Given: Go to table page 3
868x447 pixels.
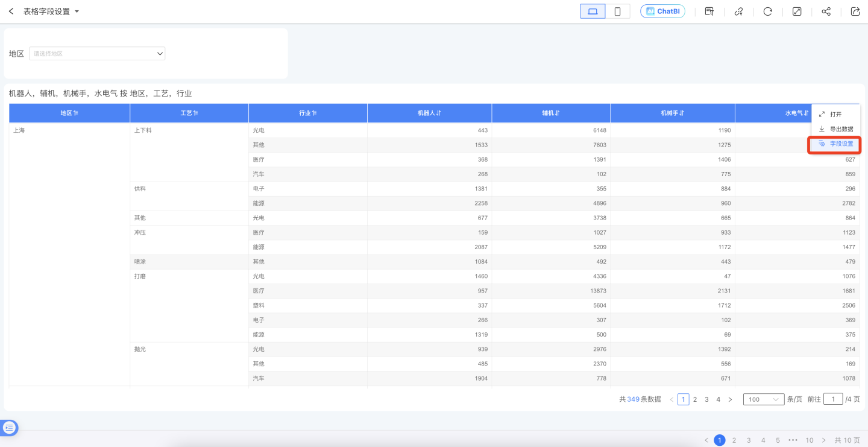Looking at the screenshot, I should [706, 399].
